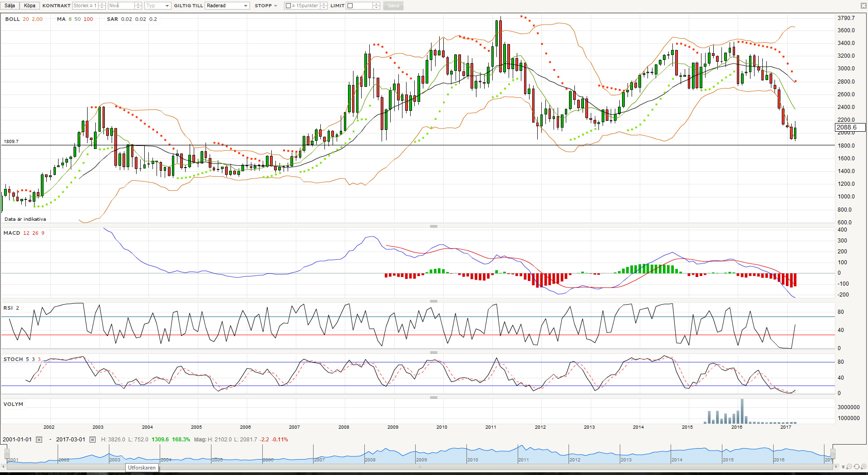Enable the stop 15punkter checkbox
868x475 pixels.
pos(288,6)
